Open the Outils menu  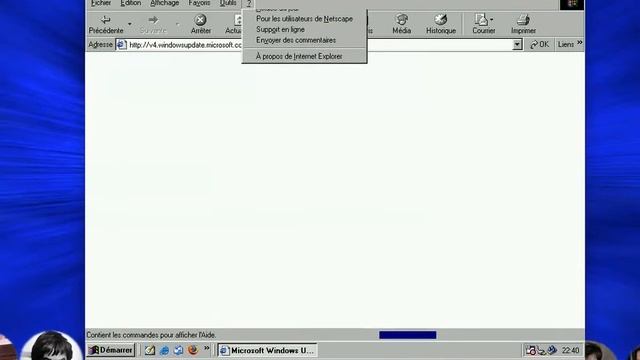pyautogui.click(x=228, y=3)
